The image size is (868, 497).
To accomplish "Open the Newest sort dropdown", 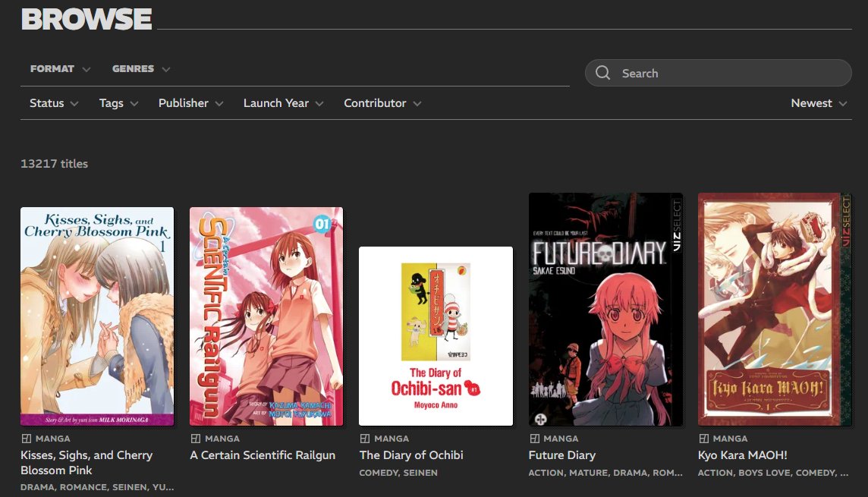I will [x=819, y=103].
